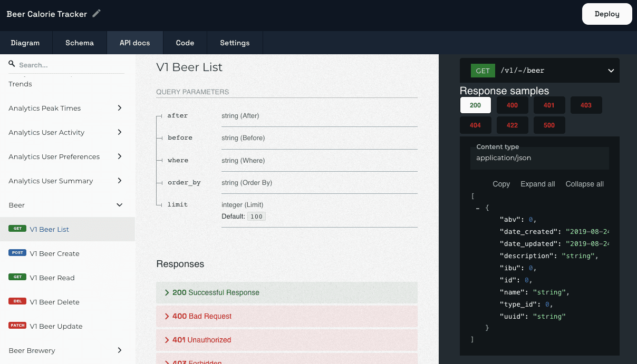Select the API docs tab
637x364 pixels.
(135, 43)
